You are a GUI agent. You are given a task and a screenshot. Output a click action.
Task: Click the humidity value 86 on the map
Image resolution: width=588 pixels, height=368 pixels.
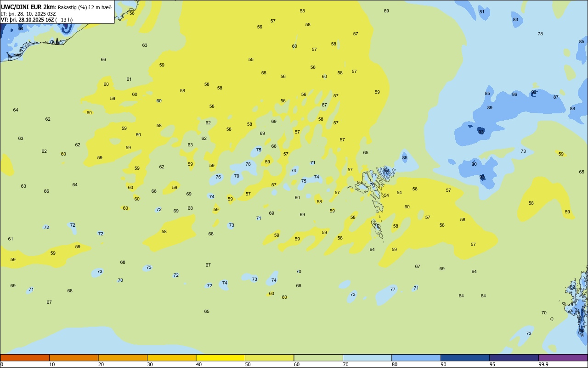click(x=514, y=95)
